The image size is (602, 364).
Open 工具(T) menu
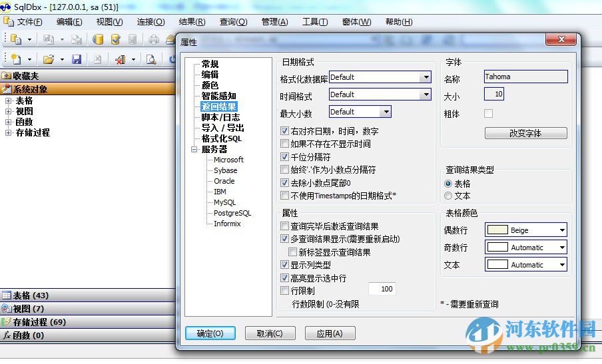(315, 22)
